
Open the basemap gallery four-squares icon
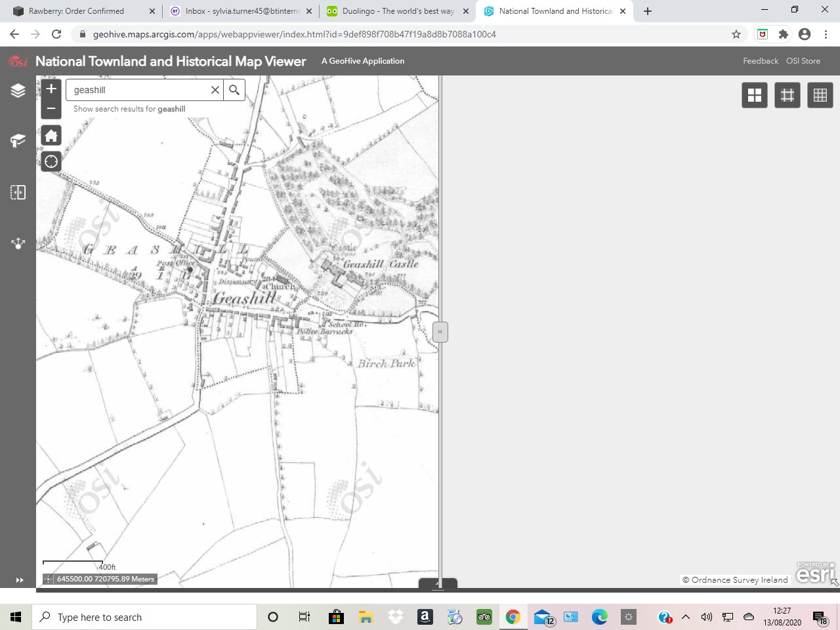[754, 94]
